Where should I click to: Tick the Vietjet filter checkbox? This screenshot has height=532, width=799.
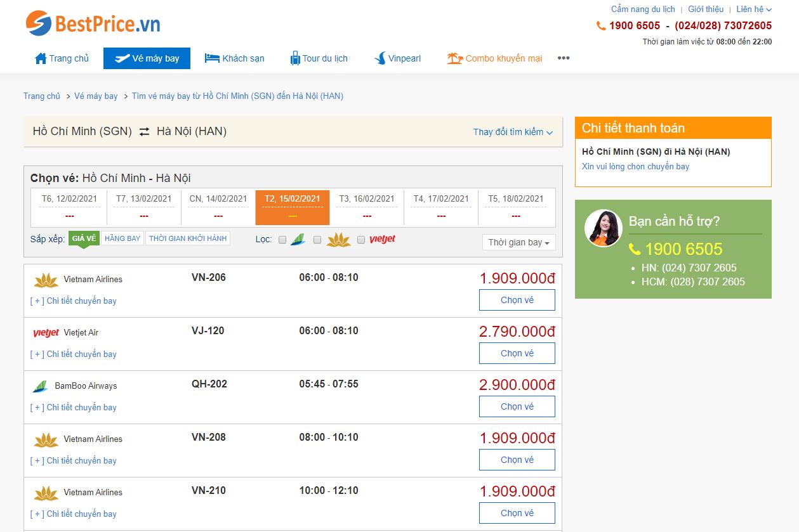(361, 240)
